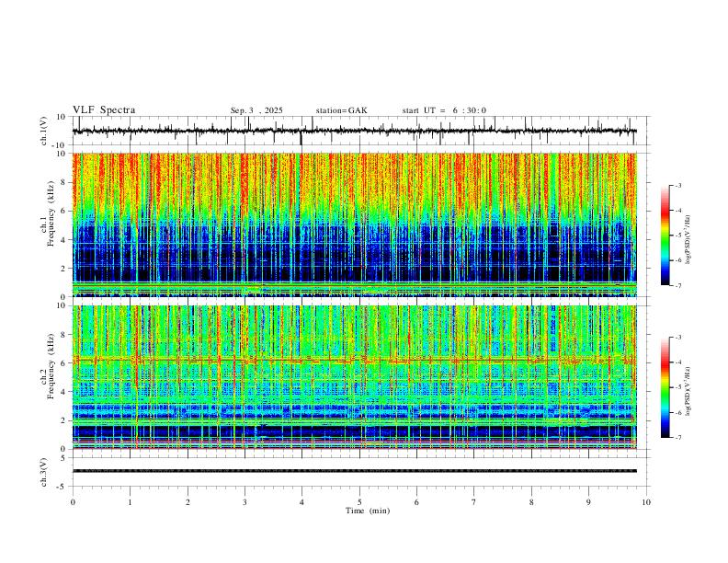Viewport: 728px width, 563px height.
Task: Click the ch.2 spectrogram panel
Action: coord(355,377)
